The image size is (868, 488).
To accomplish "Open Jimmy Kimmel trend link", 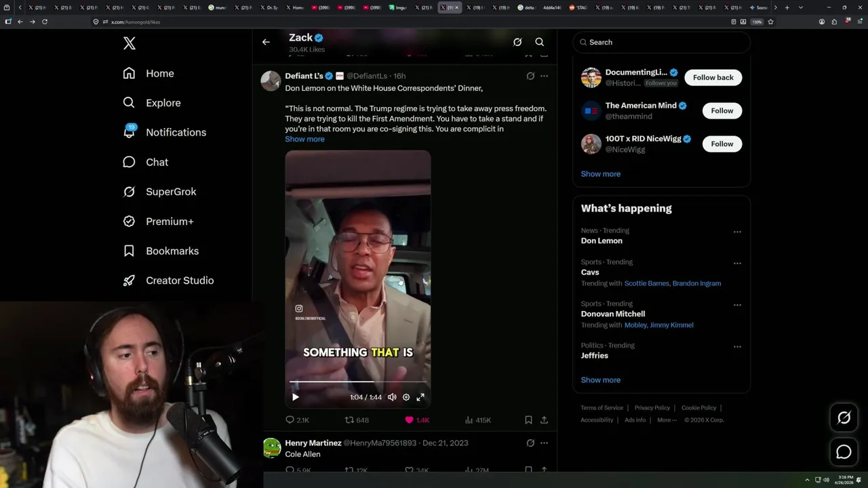I will pos(671,325).
